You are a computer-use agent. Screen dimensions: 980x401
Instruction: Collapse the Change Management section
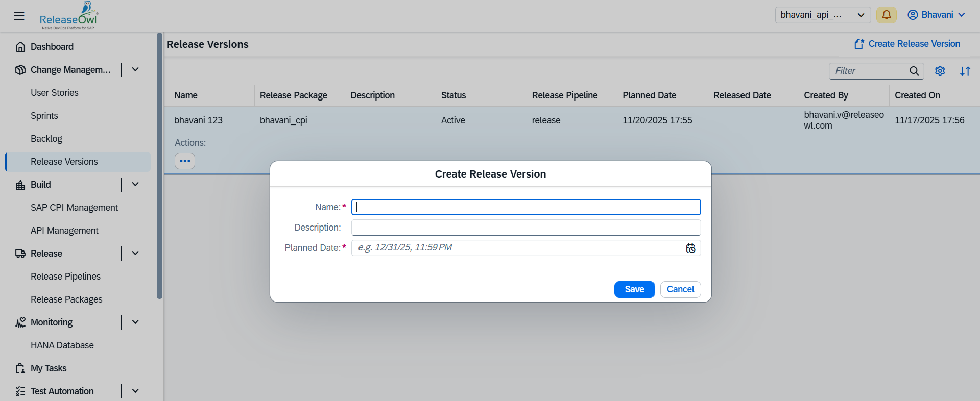pos(135,70)
